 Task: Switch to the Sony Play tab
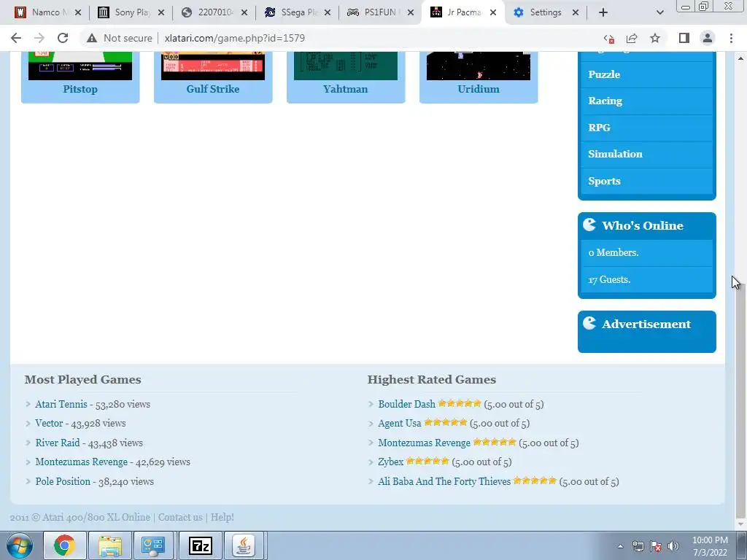tap(131, 12)
